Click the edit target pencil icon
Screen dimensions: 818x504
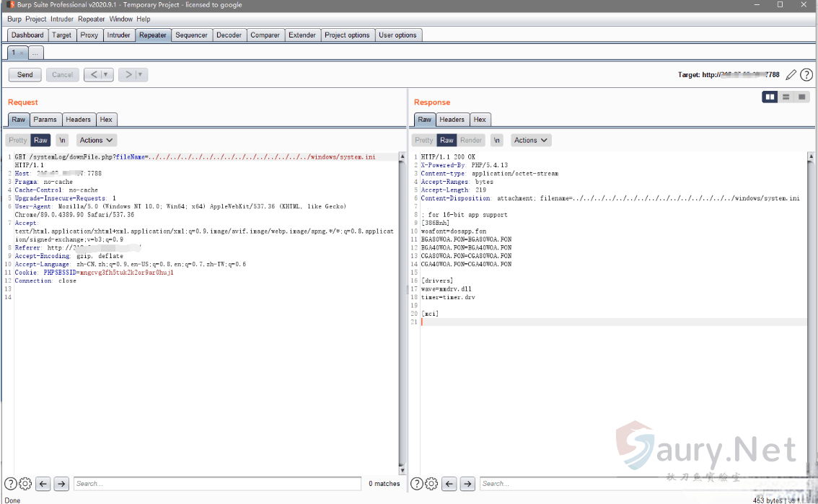pyautogui.click(x=791, y=75)
